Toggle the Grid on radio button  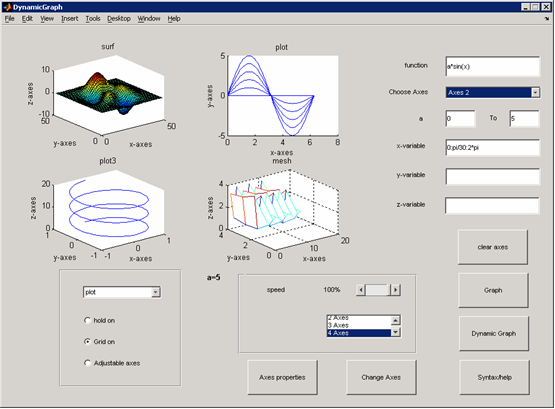(x=87, y=341)
